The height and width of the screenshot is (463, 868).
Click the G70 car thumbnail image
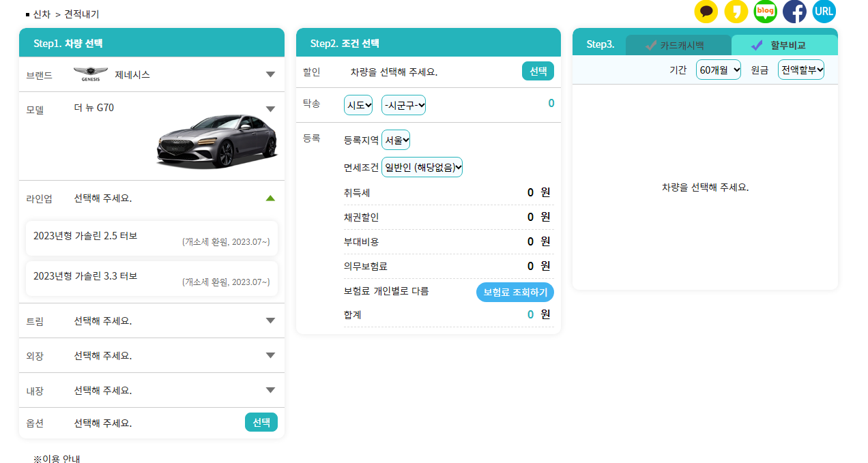[x=217, y=141]
